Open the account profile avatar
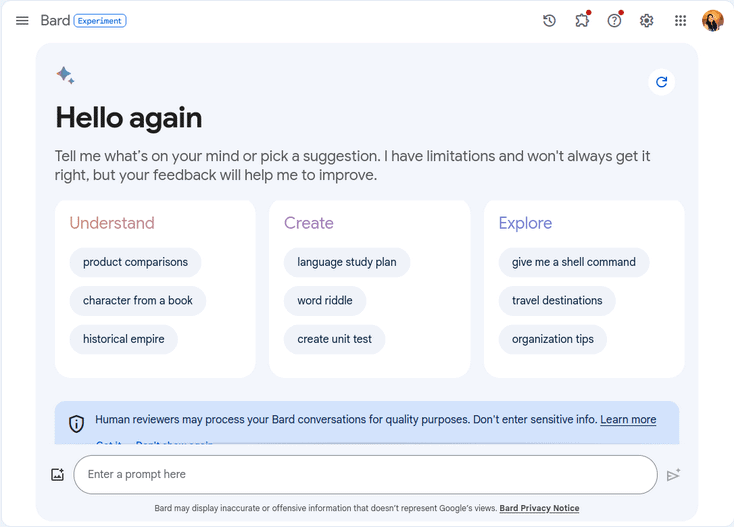734x527 pixels. (712, 21)
